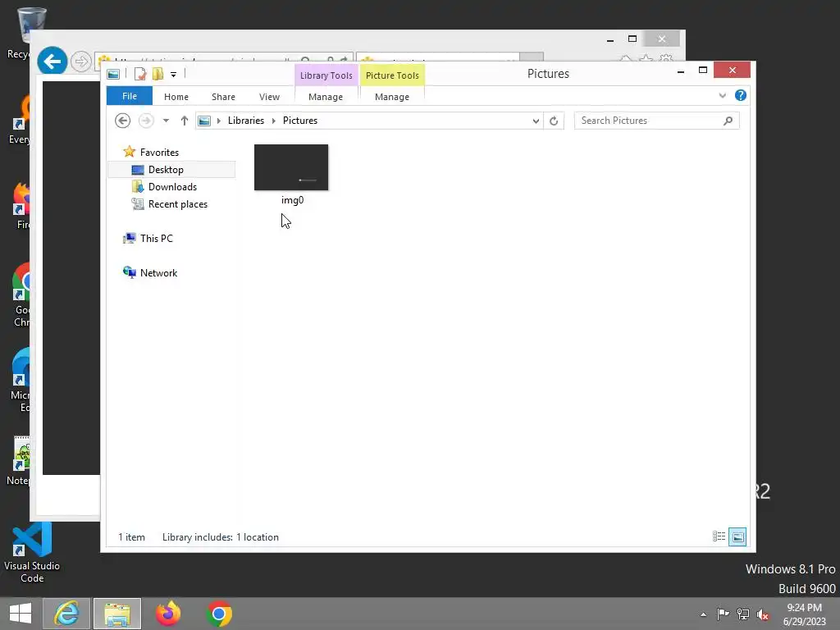This screenshot has height=630, width=840.
Task: Open the Customize Quick Access Toolbar dropdown
Action: coord(174,75)
